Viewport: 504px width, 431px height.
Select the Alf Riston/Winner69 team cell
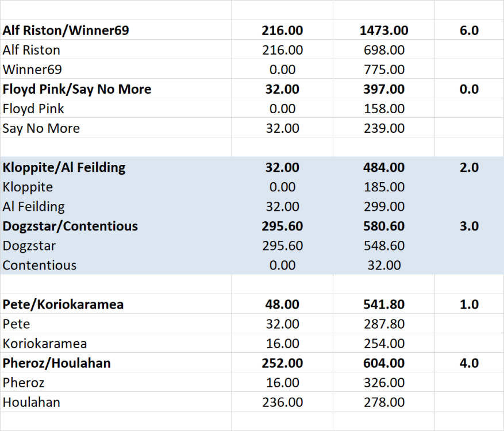tap(66, 30)
